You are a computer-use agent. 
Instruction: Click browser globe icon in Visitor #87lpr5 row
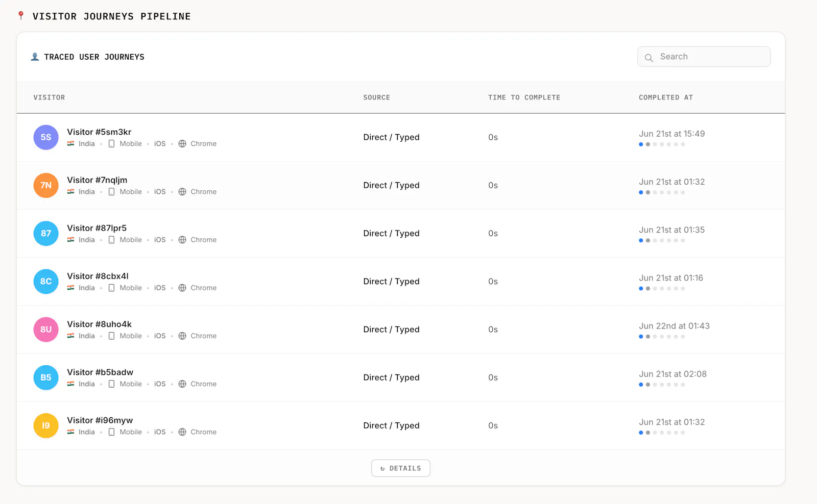point(182,240)
